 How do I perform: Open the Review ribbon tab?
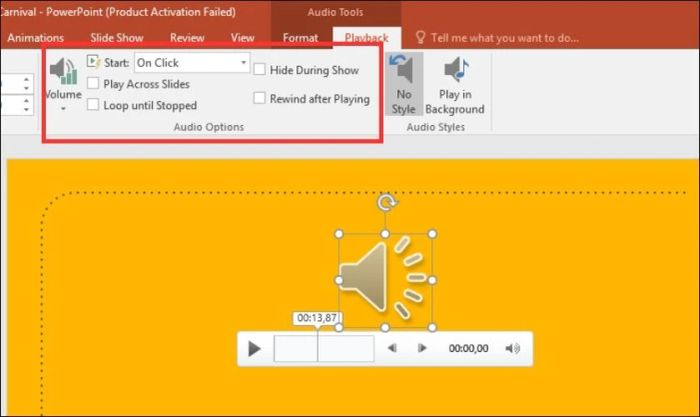(187, 38)
